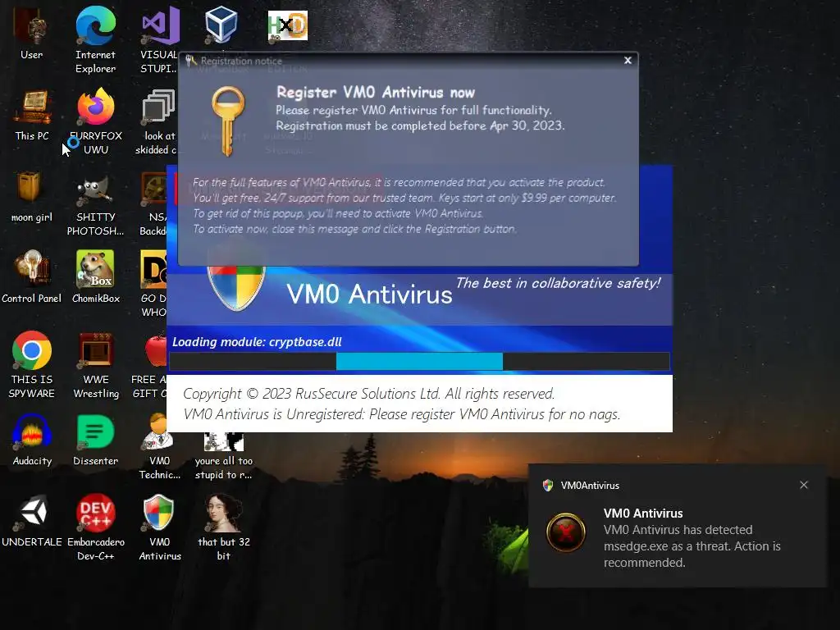
Task: Click the golden key registration icon
Action: click(x=228, y=121)
